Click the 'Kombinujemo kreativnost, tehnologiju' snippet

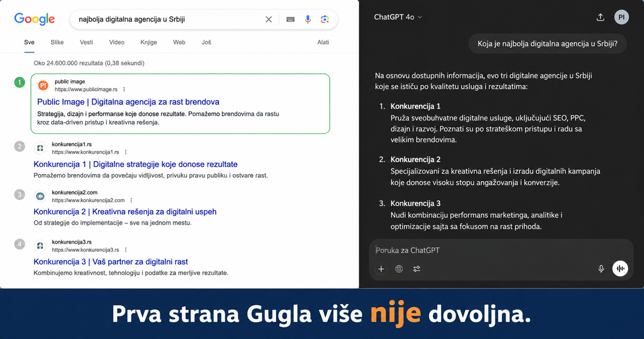click(131, 273)
